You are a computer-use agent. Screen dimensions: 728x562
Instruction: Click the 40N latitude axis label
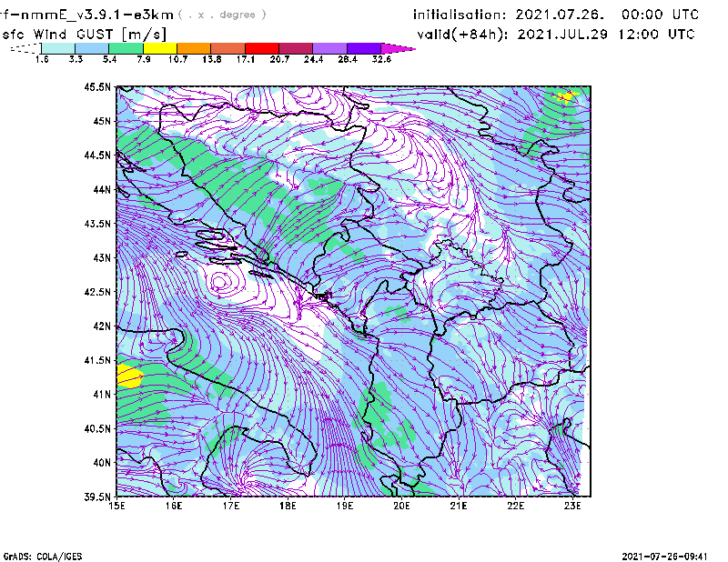click(102, 463)
